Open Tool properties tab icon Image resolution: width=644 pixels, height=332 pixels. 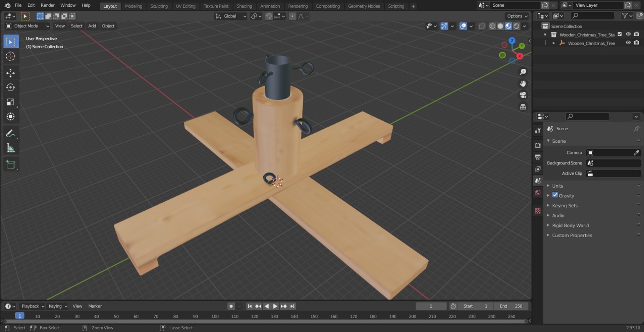[x=538, y=130]
